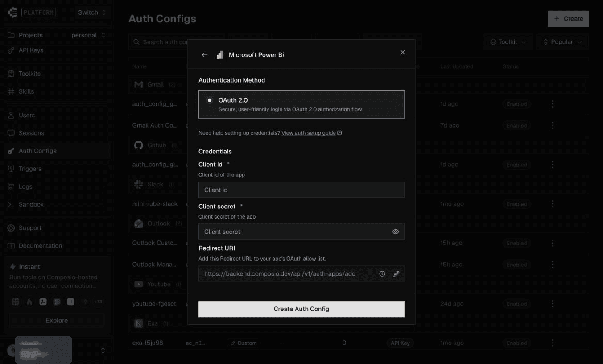Open Sessions in sidebar
Viewport: 603px width, 364px height.
tap(56, 133)
